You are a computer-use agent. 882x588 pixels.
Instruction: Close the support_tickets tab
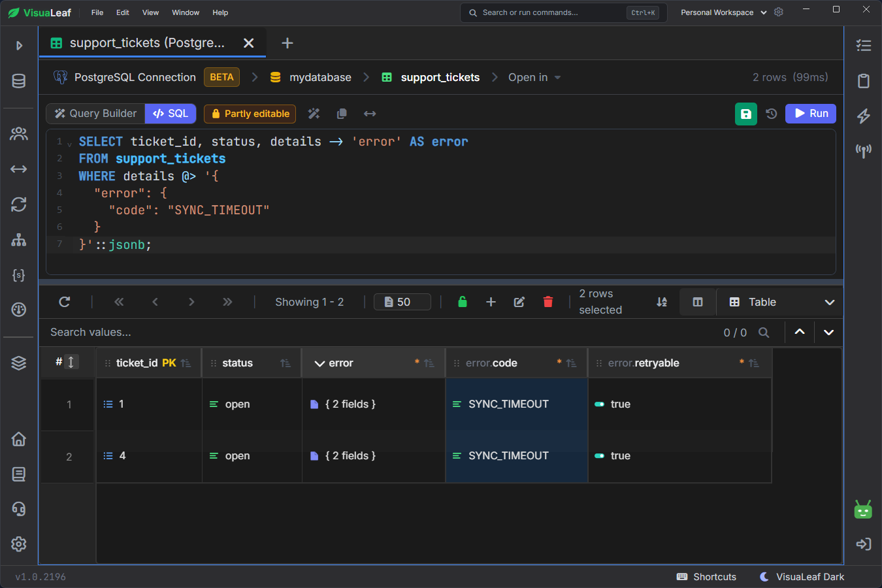(248, 43)
